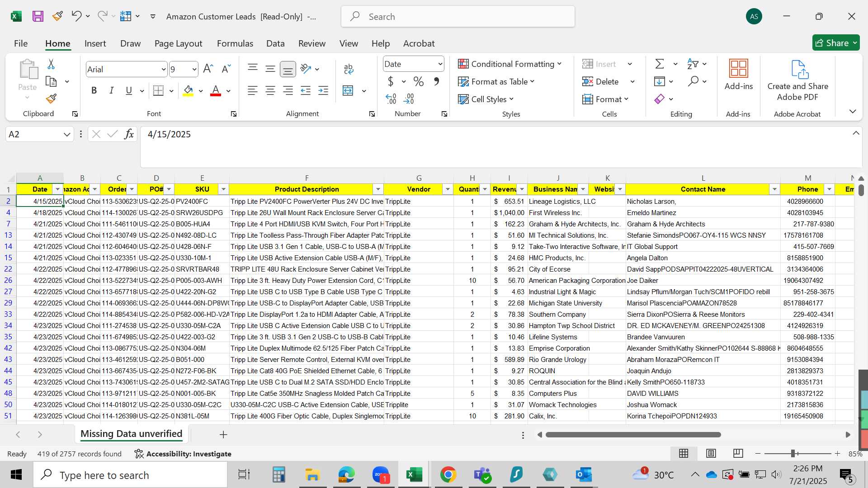Toggle Underline formatting
868x488 pixels.
coord(129,91)
